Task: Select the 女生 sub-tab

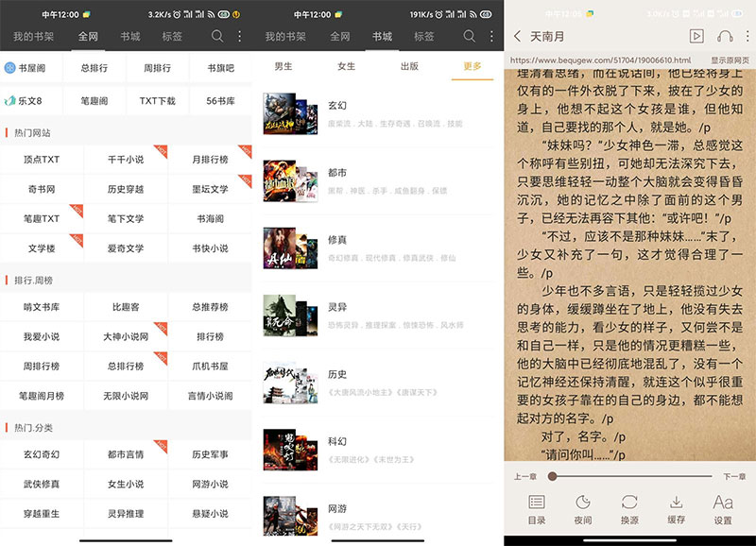Action: click(x=346, y=66)
